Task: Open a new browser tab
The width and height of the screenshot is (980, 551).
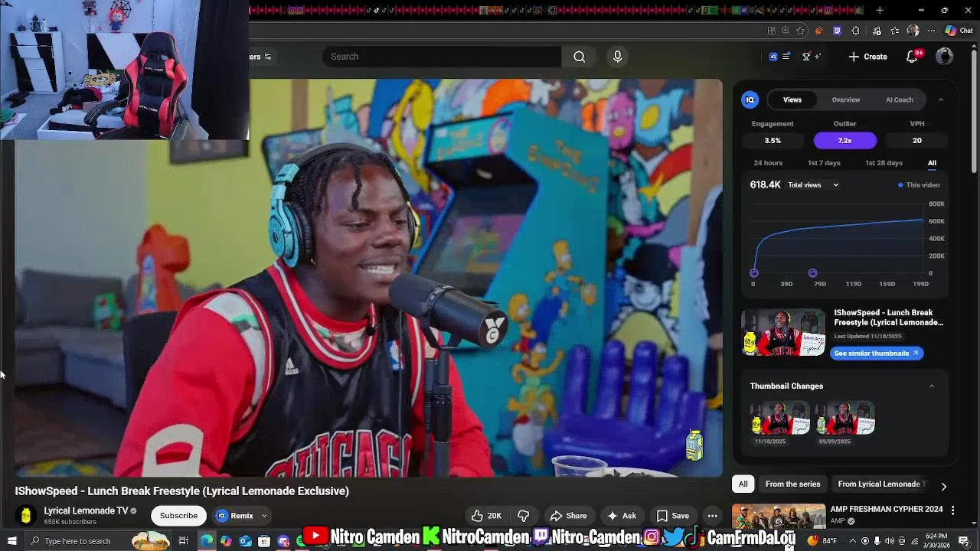Action: (880, 11)
